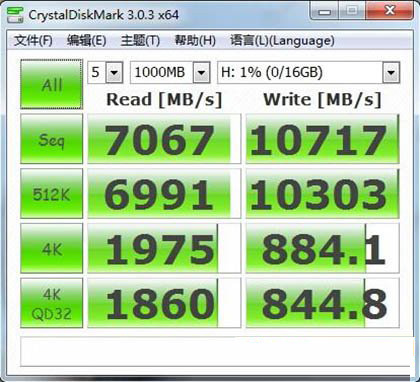Expand the 1000MB test size dropdown arrow

pyautogui.click(x=201, y=72)
